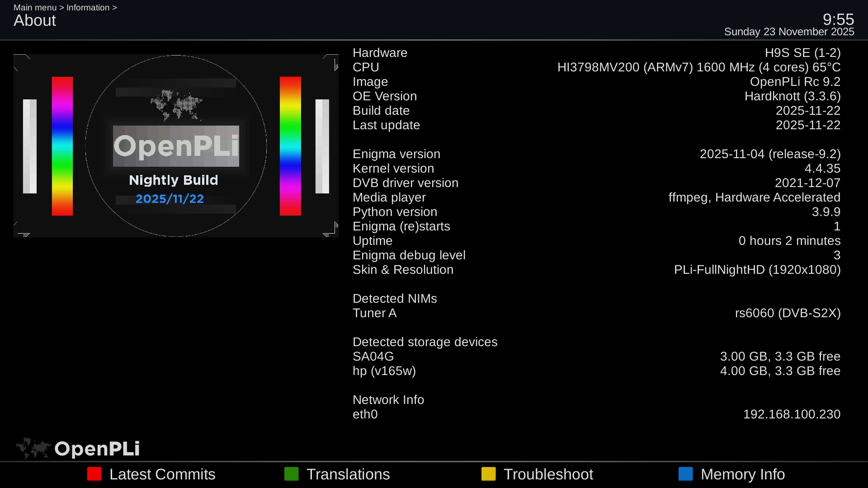Open Latest Commits label
The height and width of the screenshot is (488, 868).
162,474
